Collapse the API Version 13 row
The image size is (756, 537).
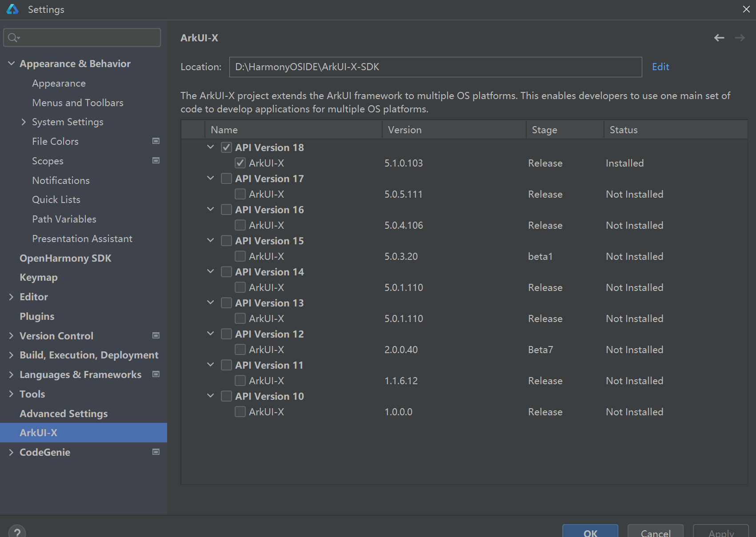tap(211, 302)
